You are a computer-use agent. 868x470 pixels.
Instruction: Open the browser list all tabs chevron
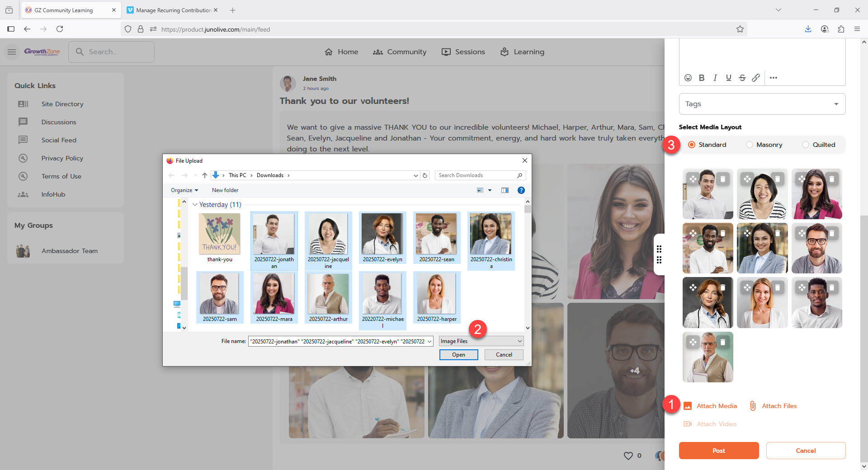tap(778, 10)
